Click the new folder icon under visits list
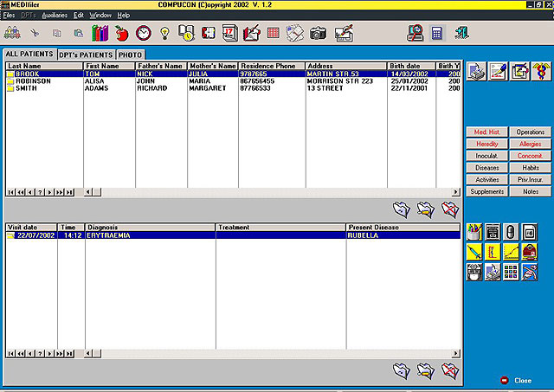The image size is (554, 392). tap(402, 371)
